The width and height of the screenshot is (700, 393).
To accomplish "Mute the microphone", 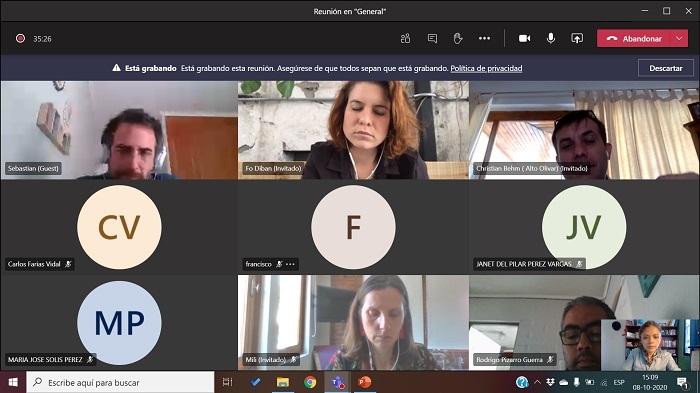I will pyautogui.click(x=551, y=38).
